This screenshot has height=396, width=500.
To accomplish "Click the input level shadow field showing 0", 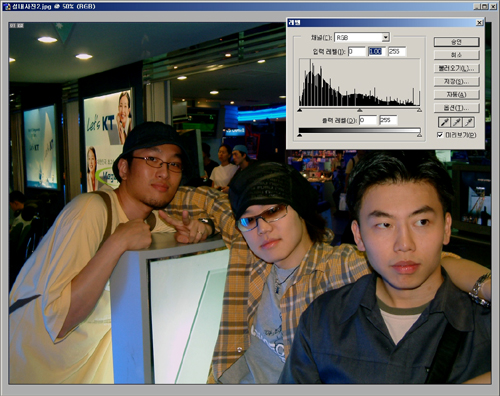I will pyautogui.click(x=357, y=51).
